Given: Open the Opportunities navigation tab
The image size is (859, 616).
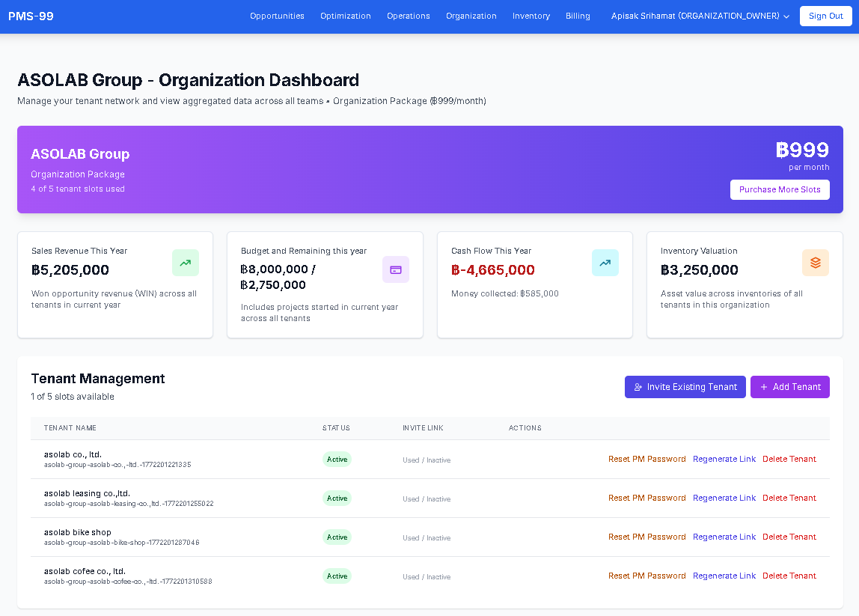Looking at the screenshot, I should [x=277, y=16].
